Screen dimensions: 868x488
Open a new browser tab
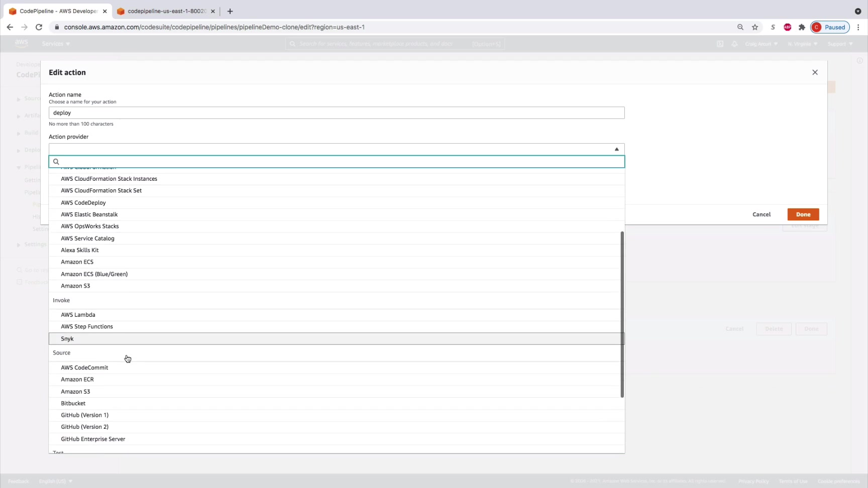coord(230,11)
